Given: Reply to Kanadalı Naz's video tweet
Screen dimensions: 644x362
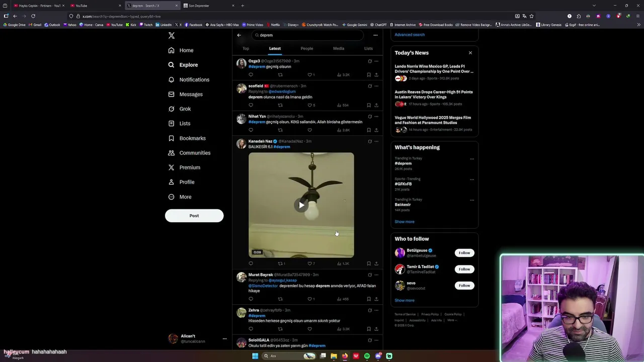Looking at the screenshot, I should tap(251, 263).
